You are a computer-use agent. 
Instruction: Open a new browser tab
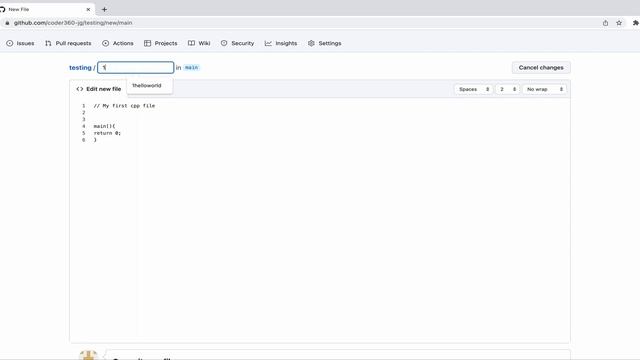click(x=104, y=9)
